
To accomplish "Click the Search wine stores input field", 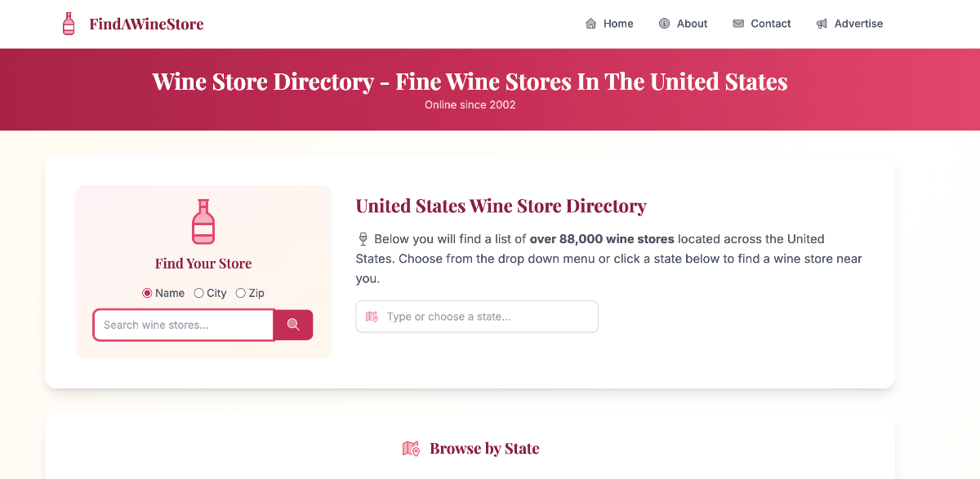I will point(183,325).
